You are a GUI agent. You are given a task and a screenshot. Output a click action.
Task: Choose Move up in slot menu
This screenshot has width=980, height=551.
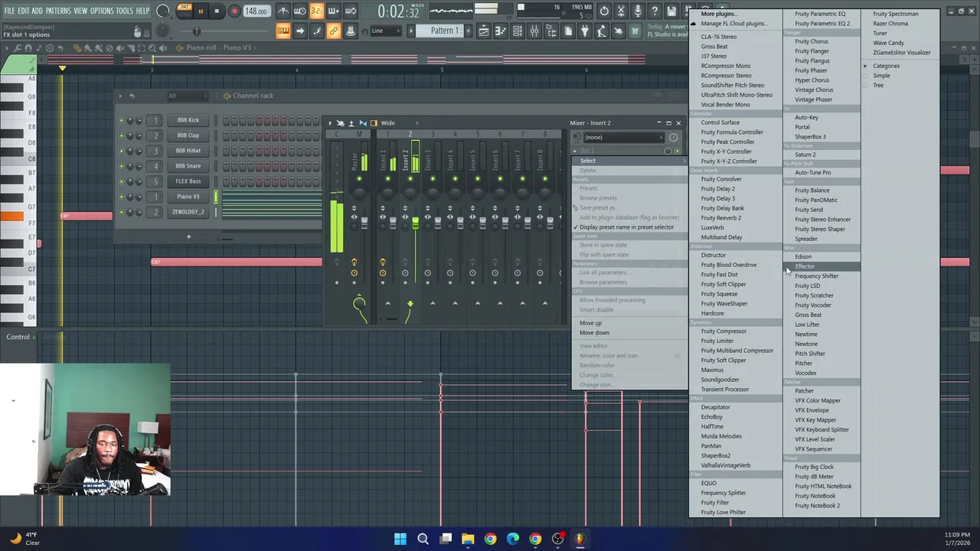tap(590, 323)
